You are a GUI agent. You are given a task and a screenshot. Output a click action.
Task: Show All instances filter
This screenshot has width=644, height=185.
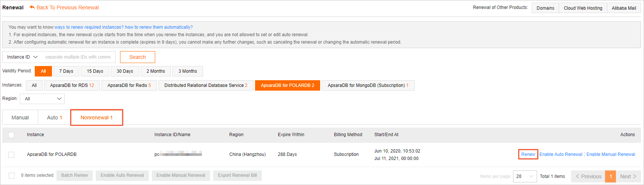point(34,85)
